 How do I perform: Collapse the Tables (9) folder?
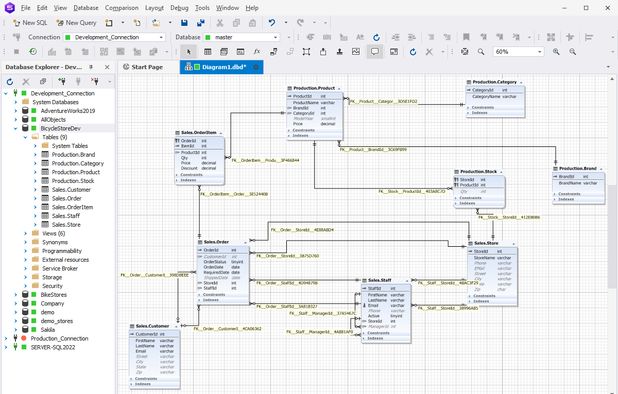click(x=25, y=137)
